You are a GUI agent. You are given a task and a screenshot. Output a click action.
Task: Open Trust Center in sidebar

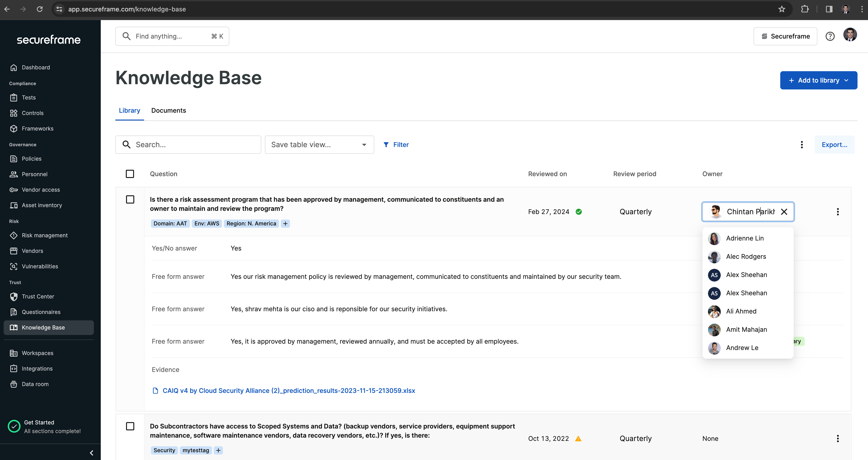point(38,296)
